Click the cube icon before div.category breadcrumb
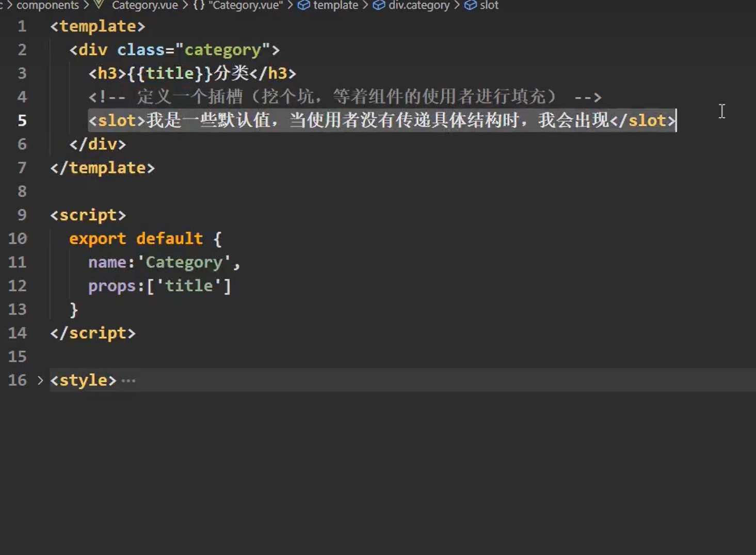Screen dimensions: 756x555 pyautogui.click(x=379, y=5)
